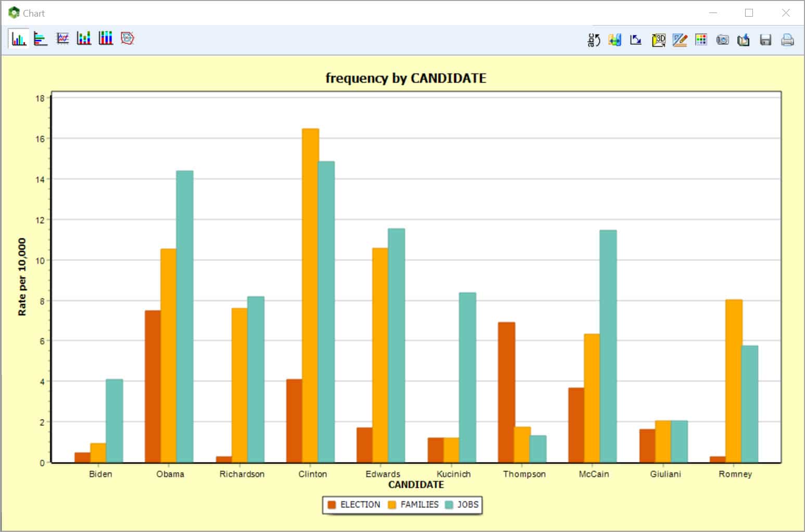Screen dimensions: 805x532
Task: Minimize the Chart window
Action: (x=713, y=13)
